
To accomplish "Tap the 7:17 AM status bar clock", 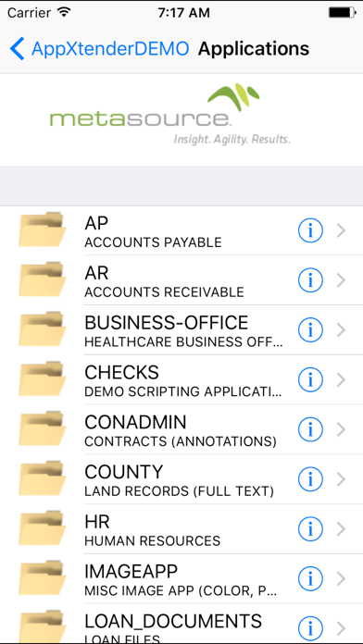I will point(183,13).
